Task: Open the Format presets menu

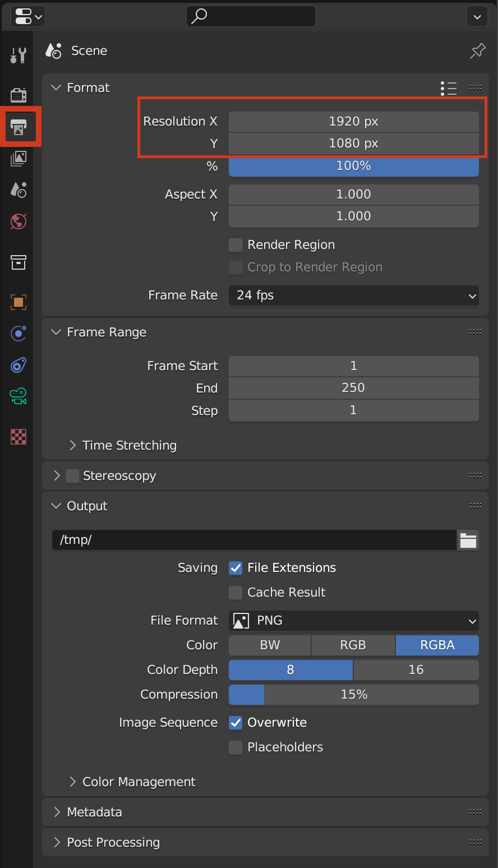Action: 448,87
